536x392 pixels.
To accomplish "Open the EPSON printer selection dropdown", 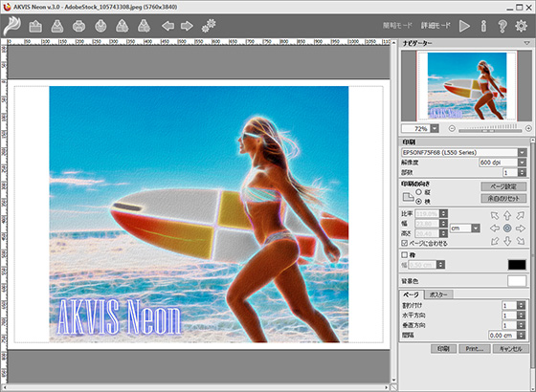I will tap(522, 152).
